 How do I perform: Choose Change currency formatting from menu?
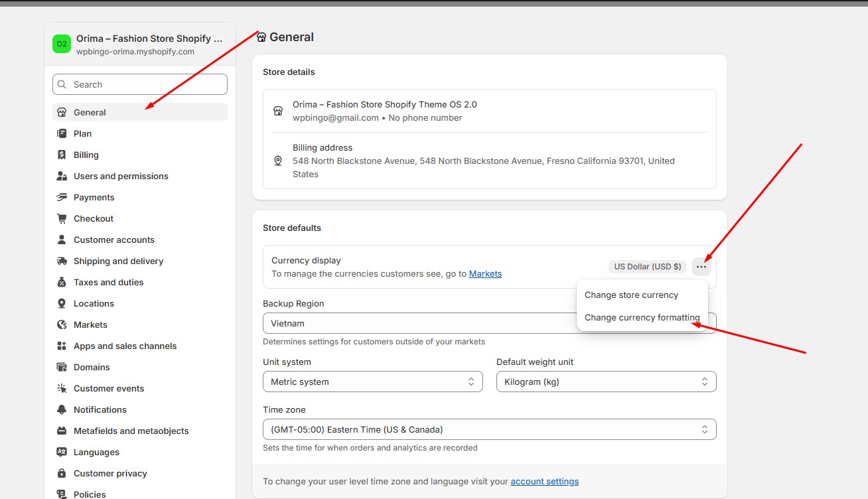(x=642, y=317)
